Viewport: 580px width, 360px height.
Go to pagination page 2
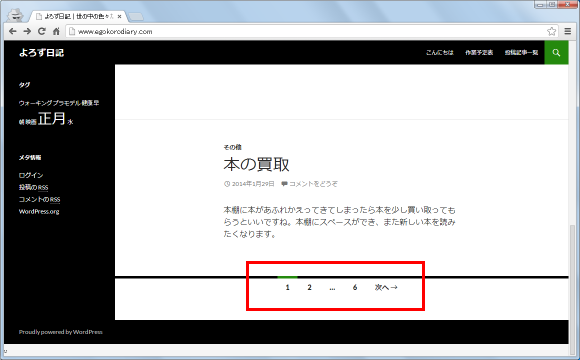tap(310, 287)
